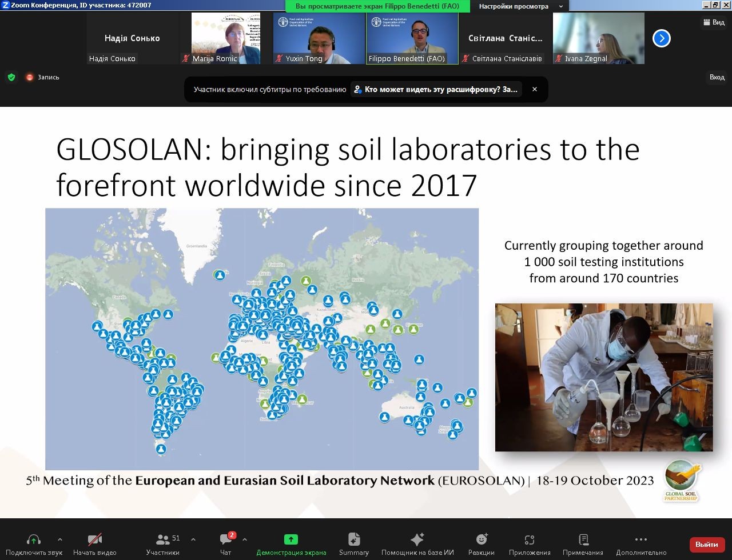Click 'Кто может видеть эту расшифровку' link

pos(436,89)
